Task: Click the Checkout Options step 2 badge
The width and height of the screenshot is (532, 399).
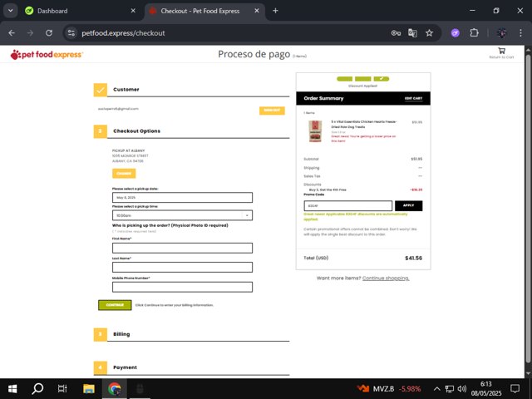Action: pos(100,131)
